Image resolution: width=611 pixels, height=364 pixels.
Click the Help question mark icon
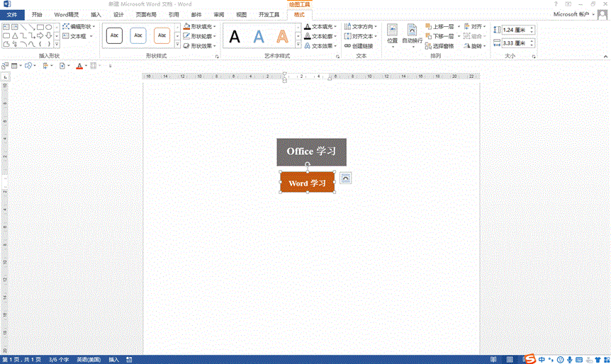click(556, 4)
